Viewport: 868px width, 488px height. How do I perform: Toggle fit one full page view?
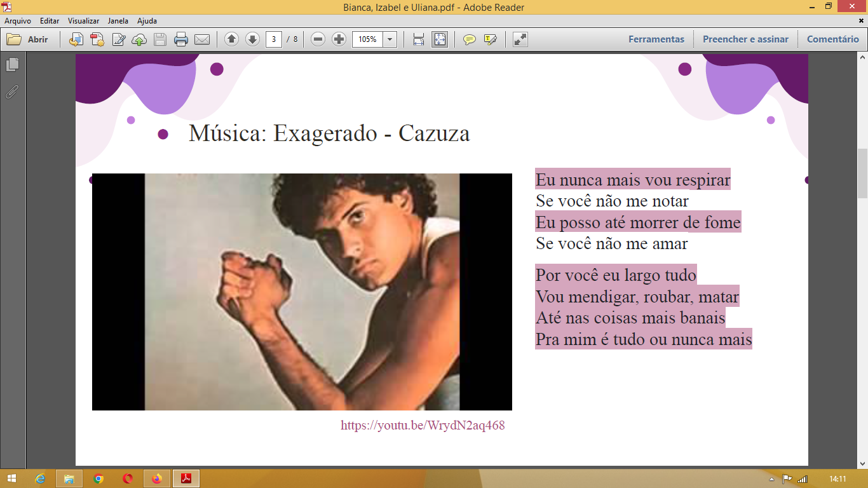[x=440, y=39]
